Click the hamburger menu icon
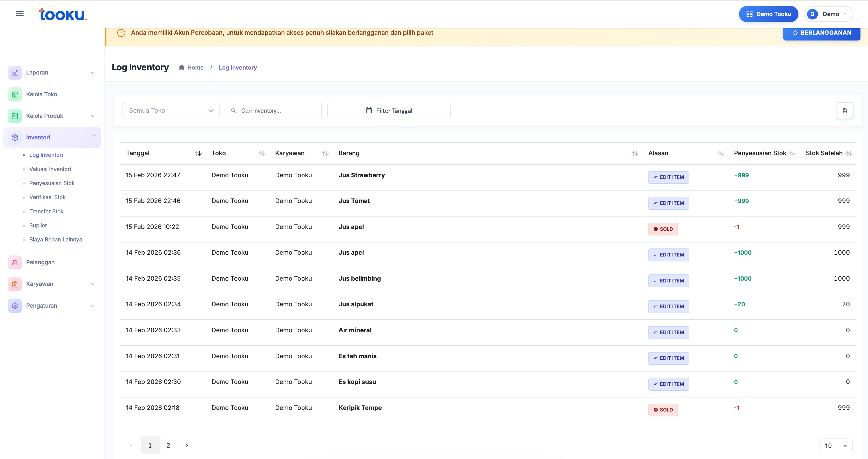 tap(20, 14)
